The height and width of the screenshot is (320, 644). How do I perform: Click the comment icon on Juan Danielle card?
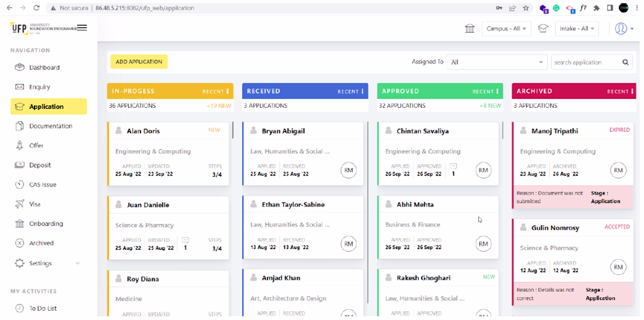[185, 240]
